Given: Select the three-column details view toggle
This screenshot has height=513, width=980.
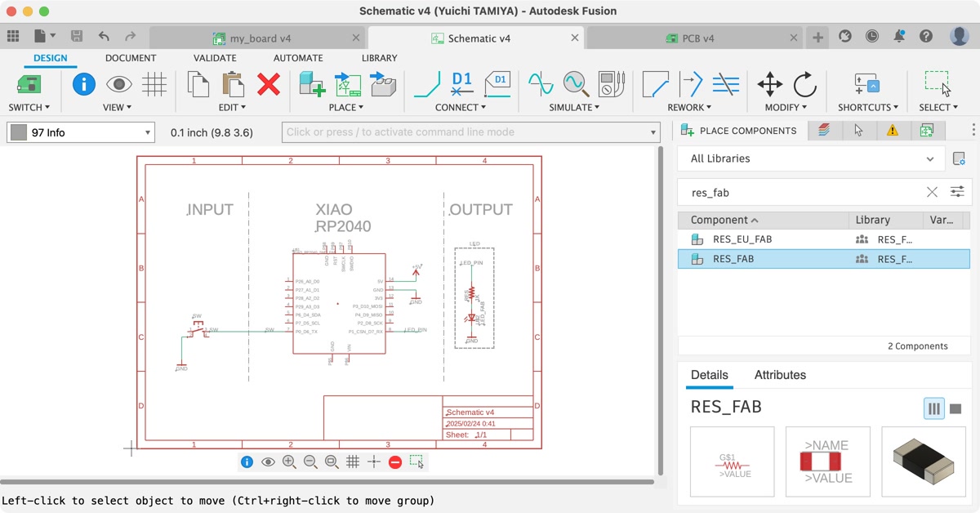Looking at the screenshot, I should pos(934,408).
